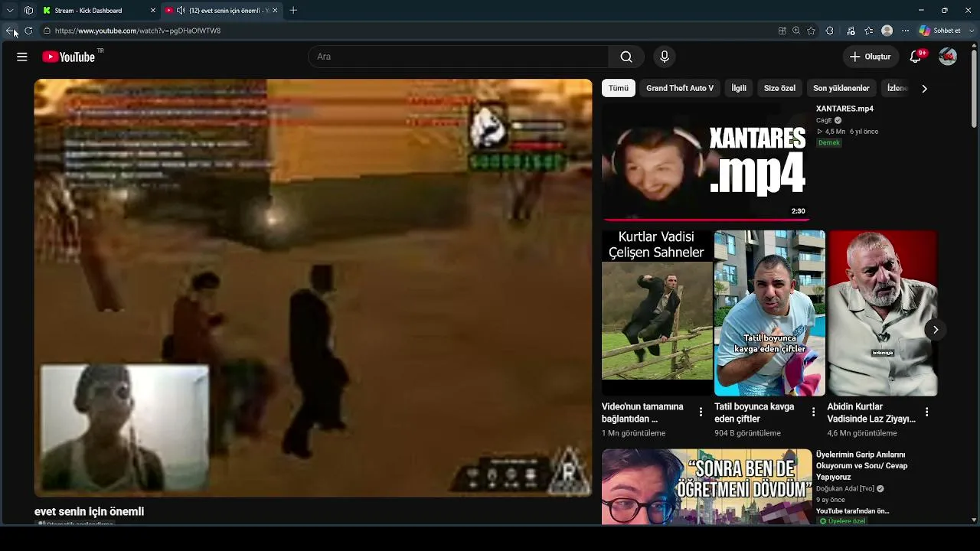Click the Abidin Kurtlar Vadisinde Laz Ziyayı title

[871, 412]
